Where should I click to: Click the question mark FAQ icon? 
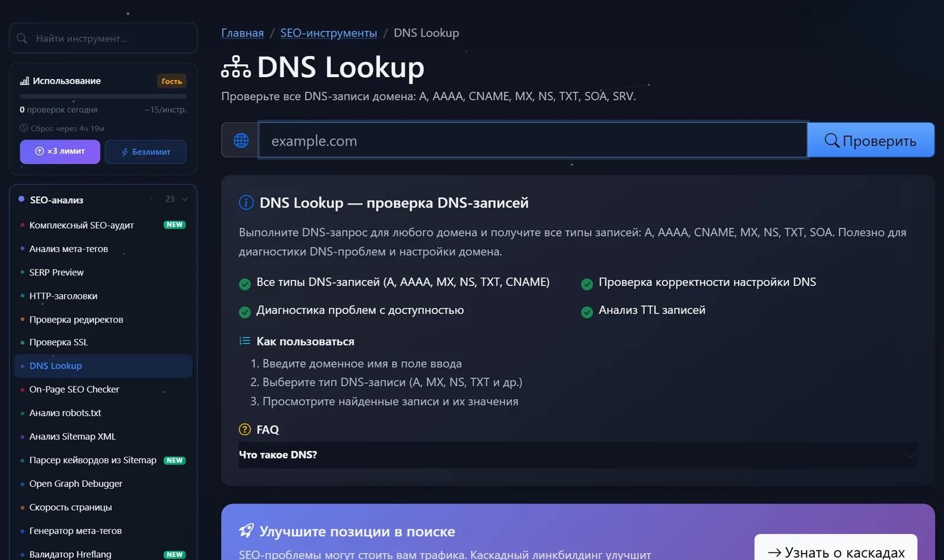[x=245, y=430]
